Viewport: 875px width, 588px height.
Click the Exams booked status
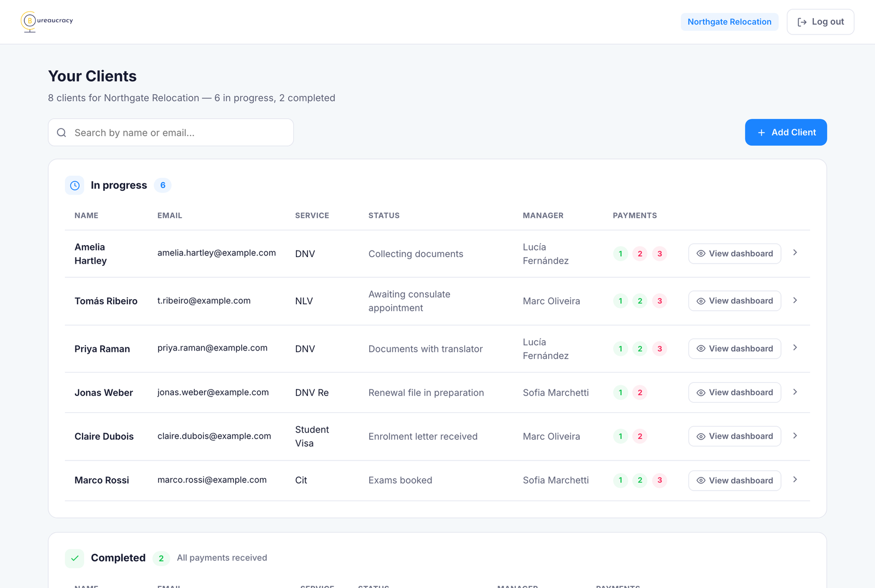[x=400, y=480]
